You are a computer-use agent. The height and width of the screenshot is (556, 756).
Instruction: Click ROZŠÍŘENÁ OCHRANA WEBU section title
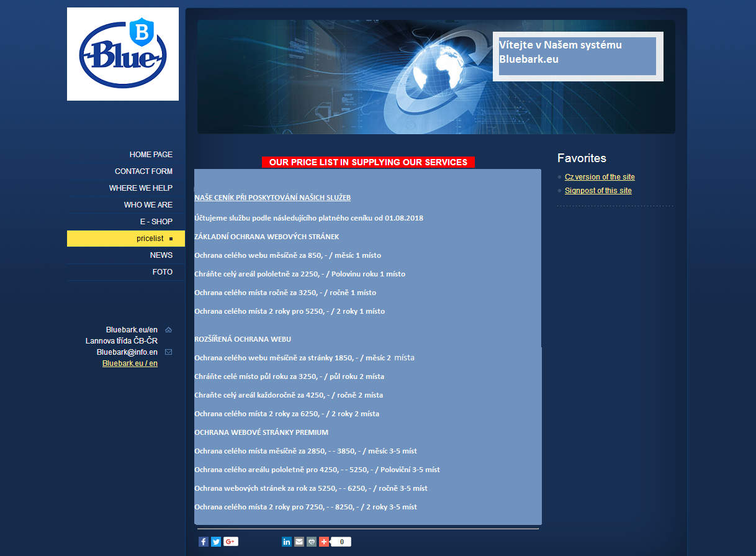pyautogui.click(x=243, y=339)
